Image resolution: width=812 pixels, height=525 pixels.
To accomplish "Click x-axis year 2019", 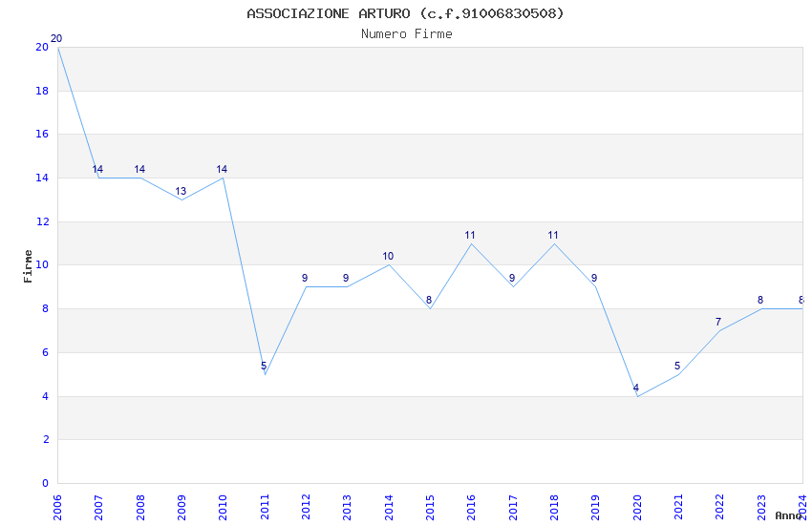I will (595, 507).
